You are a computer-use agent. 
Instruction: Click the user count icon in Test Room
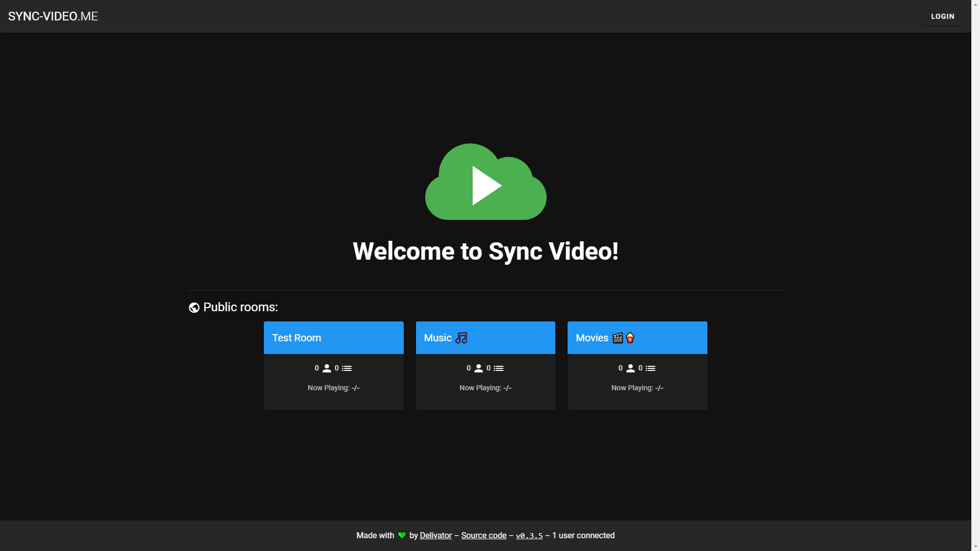(327, 368)
